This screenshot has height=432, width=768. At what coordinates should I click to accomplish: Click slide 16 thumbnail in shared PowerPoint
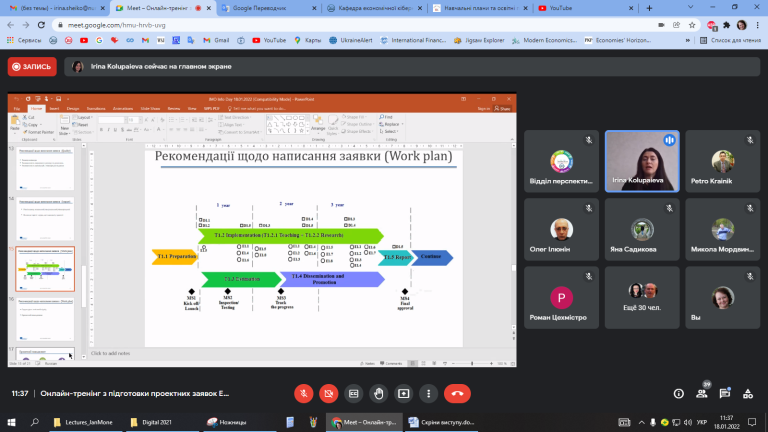click(x=46, y=319)
